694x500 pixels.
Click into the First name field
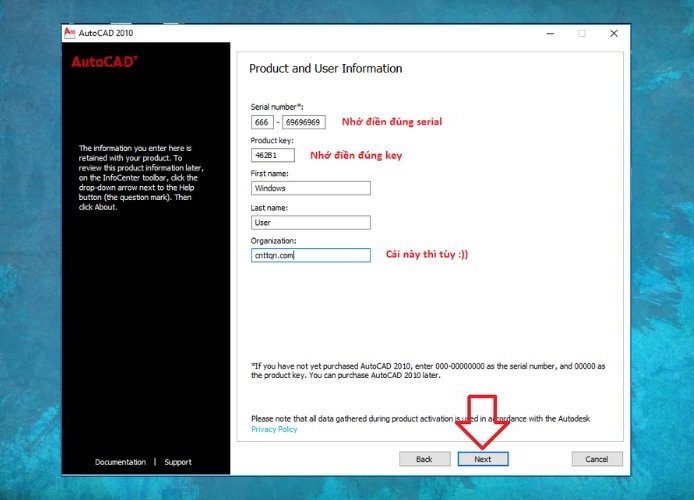pos(310,188)
